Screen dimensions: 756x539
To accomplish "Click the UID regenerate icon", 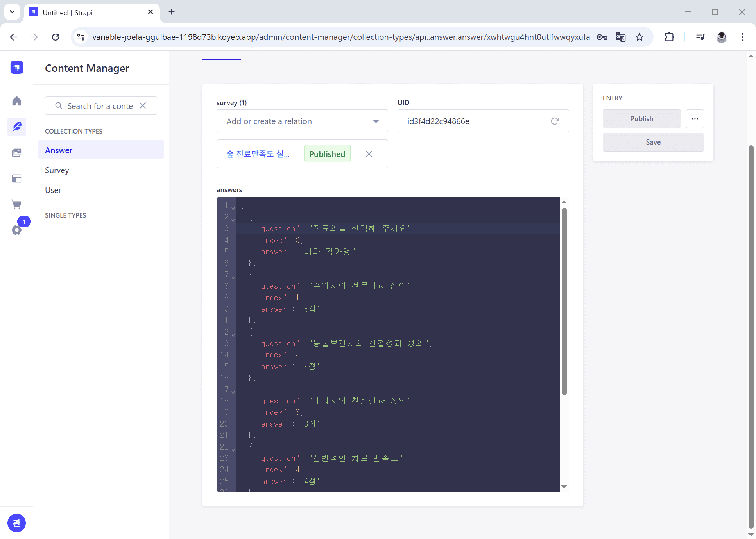I will [x=555, y=121].
